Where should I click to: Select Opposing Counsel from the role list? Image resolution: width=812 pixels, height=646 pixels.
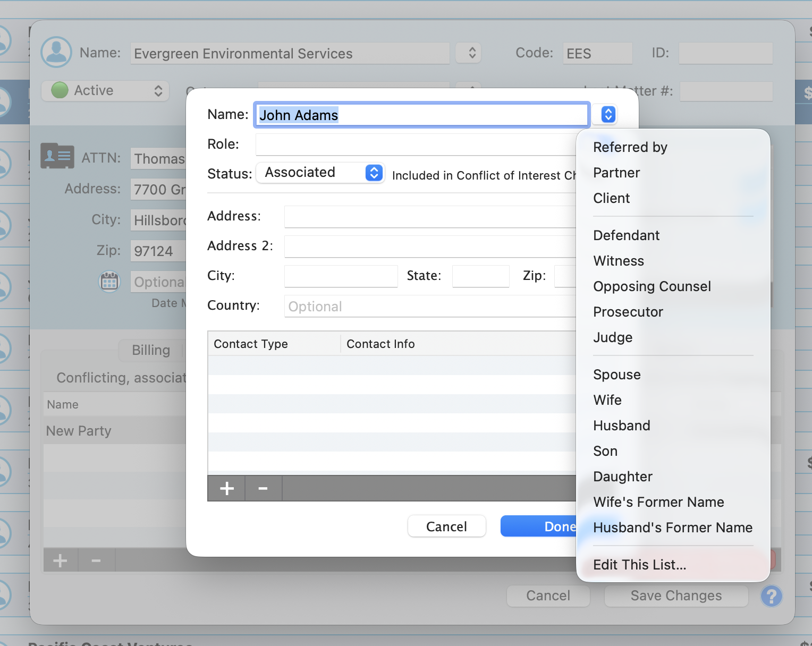(652, 286)
